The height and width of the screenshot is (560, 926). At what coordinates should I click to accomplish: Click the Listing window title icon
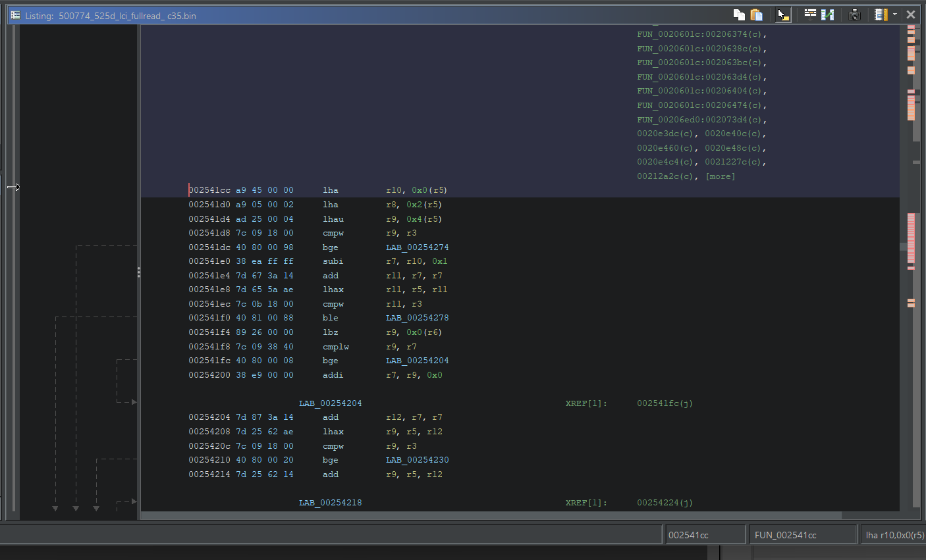tap(16, 15)
